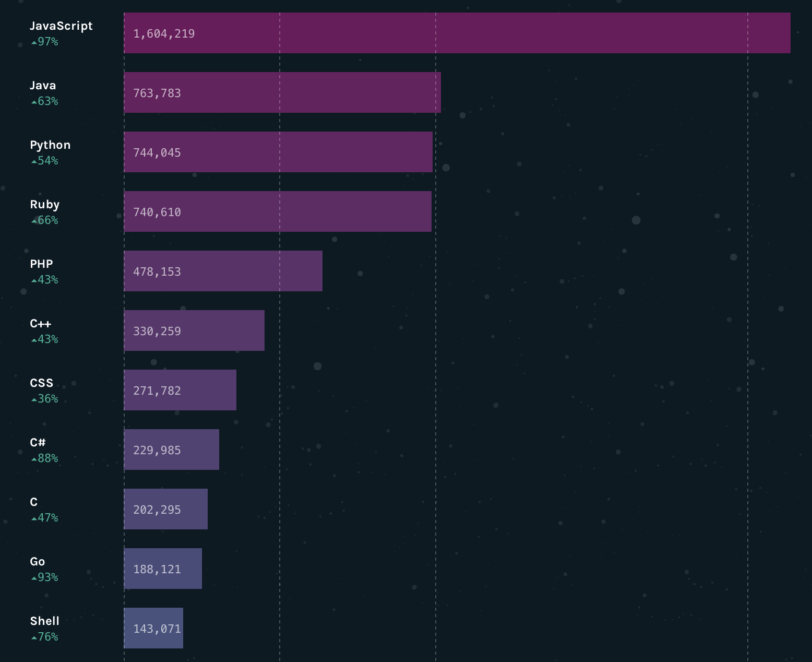This screenshot has height=662, width=812.
Task: Click the 36% growth figure under CSS
Action: [45, 399]
